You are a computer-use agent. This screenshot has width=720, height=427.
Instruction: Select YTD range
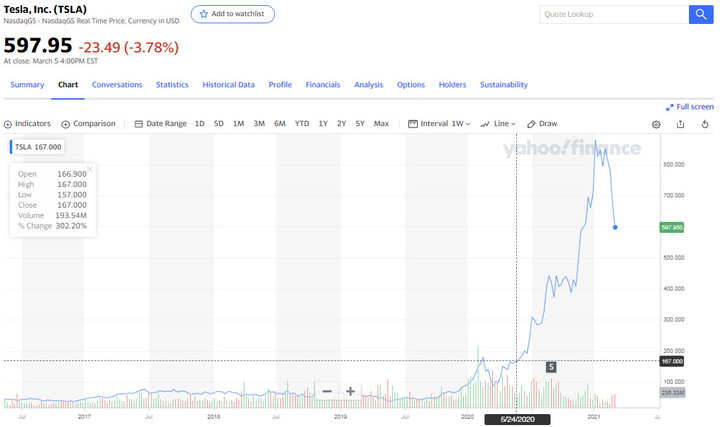302,124
